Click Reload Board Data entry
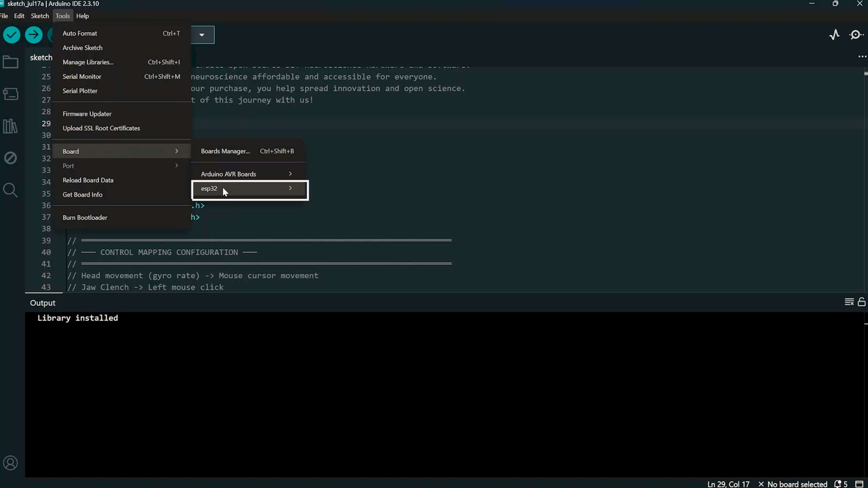868x488 pixels. coord(122,180)
